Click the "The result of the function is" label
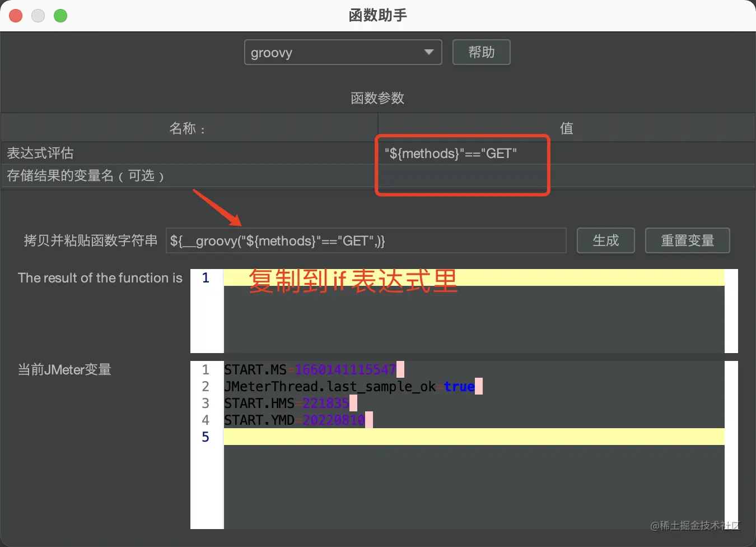756x547 pixels. 100,278
